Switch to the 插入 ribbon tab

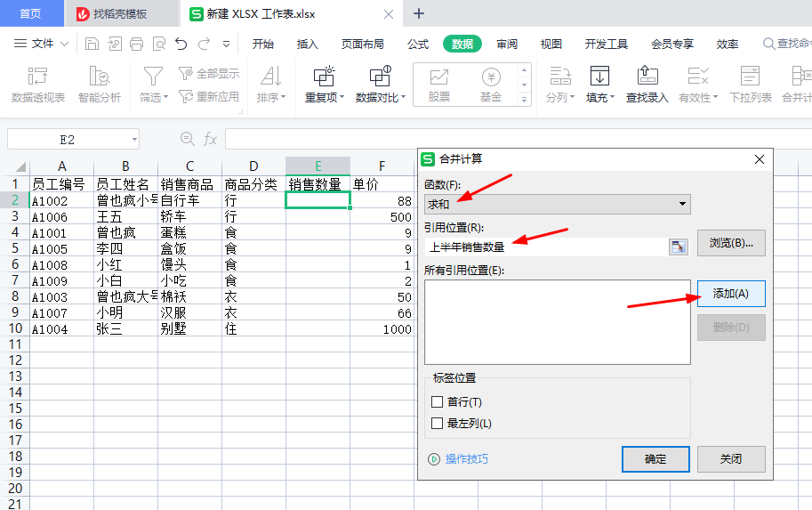point(307,44)
